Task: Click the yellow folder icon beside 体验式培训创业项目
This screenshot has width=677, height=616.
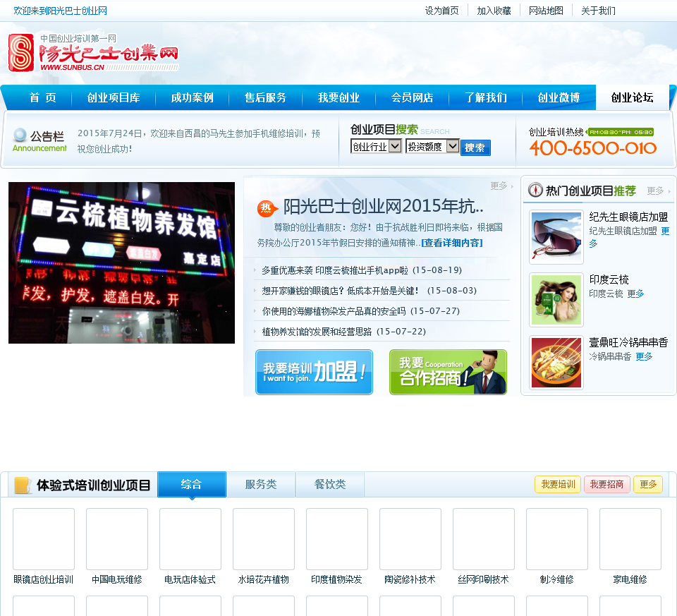Action: (22, 485)
